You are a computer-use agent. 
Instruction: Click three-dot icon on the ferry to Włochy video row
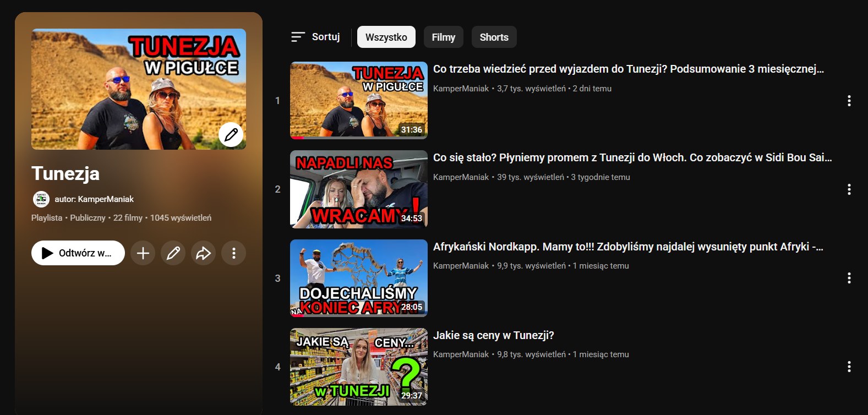[849, 189]
